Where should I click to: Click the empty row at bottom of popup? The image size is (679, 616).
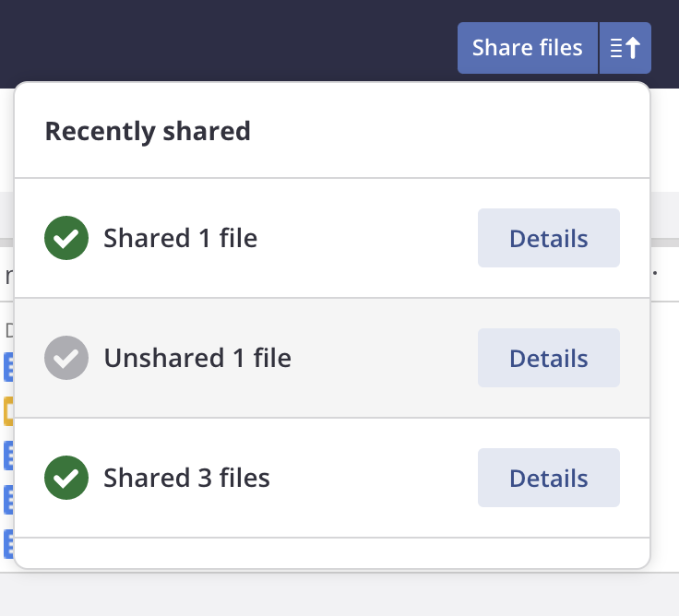[x=332, y=552]
